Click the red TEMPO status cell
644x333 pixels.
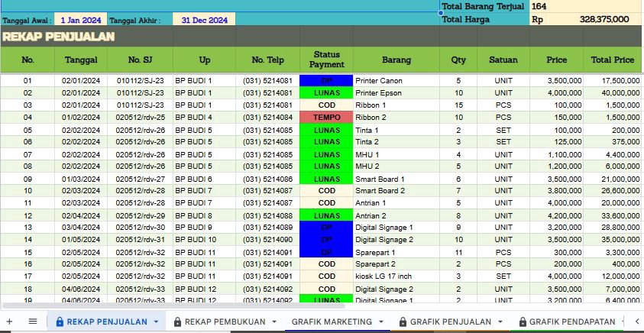(326, 118)
